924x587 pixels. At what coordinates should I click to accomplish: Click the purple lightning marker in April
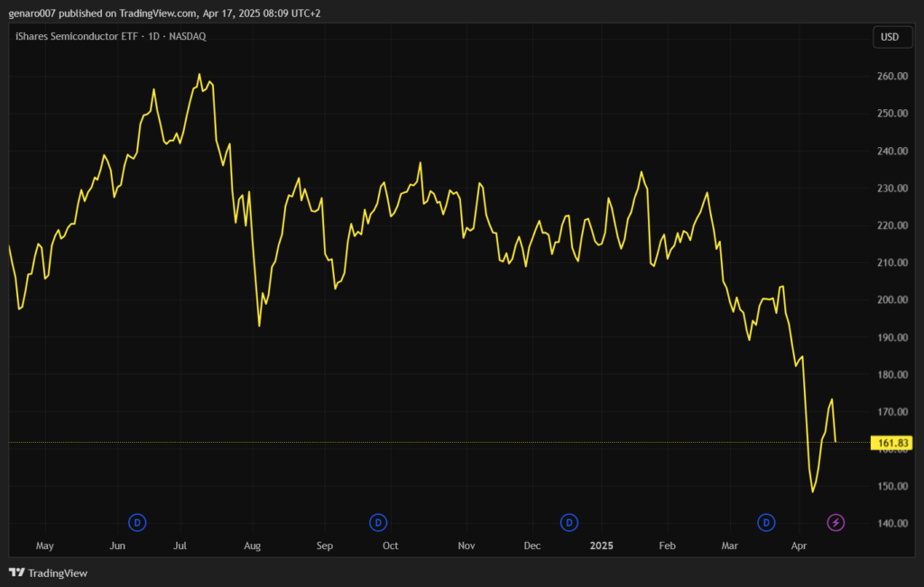836,522
